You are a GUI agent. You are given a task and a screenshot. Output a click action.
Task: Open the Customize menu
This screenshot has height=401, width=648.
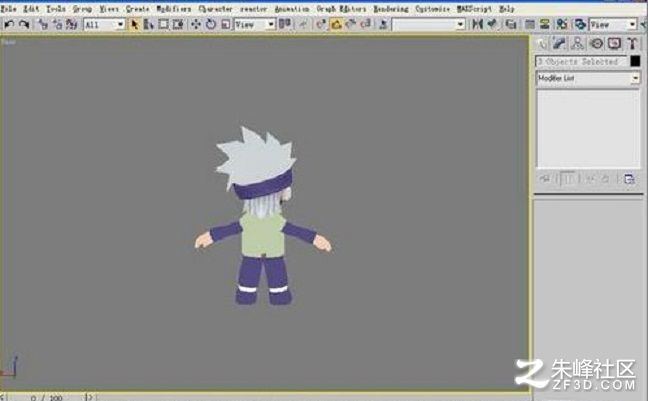coord(433,9)
